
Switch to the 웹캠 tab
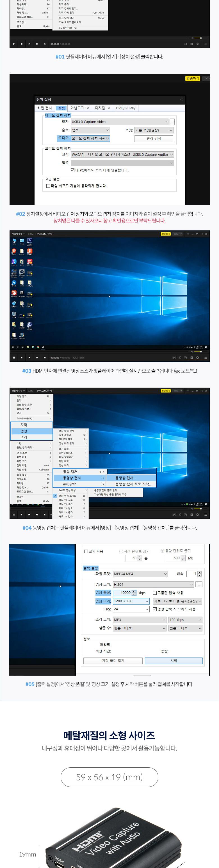pos(61,108)
